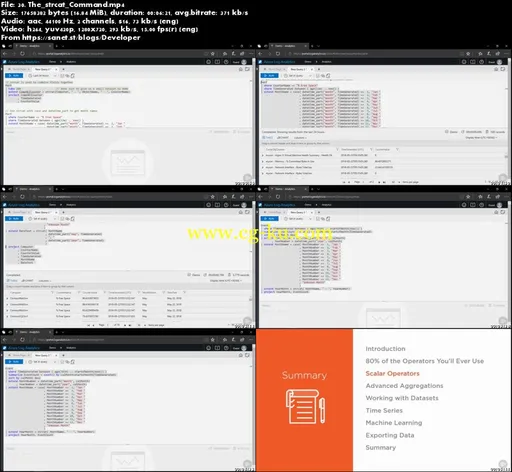Click 'Working with Datasets' in slide list
The image size is (512, 472).
[x=402, y=398]
